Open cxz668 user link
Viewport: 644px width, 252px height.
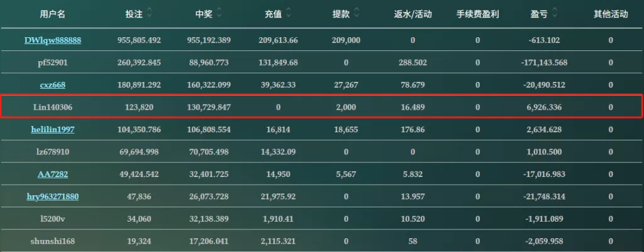click(53, 85)
